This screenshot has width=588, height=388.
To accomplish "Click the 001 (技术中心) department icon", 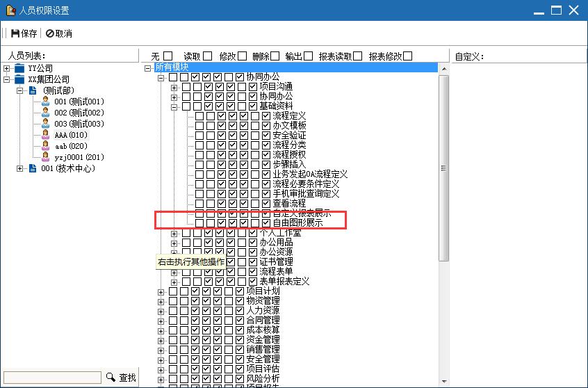I will 33,168.
